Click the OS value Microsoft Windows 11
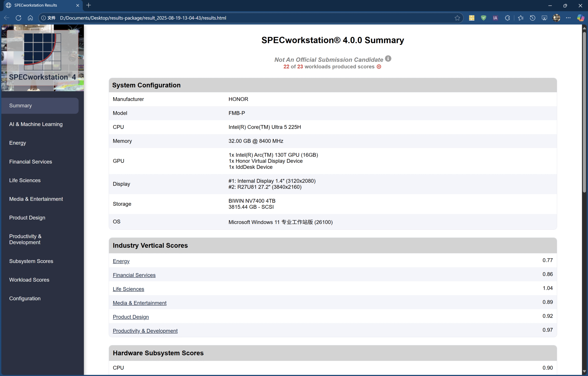The image size is (588, 376). [x=280, y=222]
